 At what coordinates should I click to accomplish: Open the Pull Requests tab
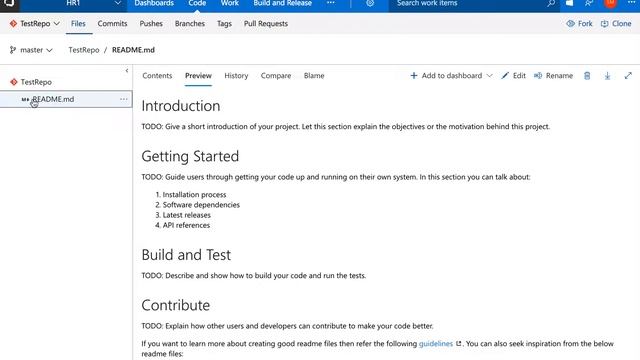(x=266, y=24)
